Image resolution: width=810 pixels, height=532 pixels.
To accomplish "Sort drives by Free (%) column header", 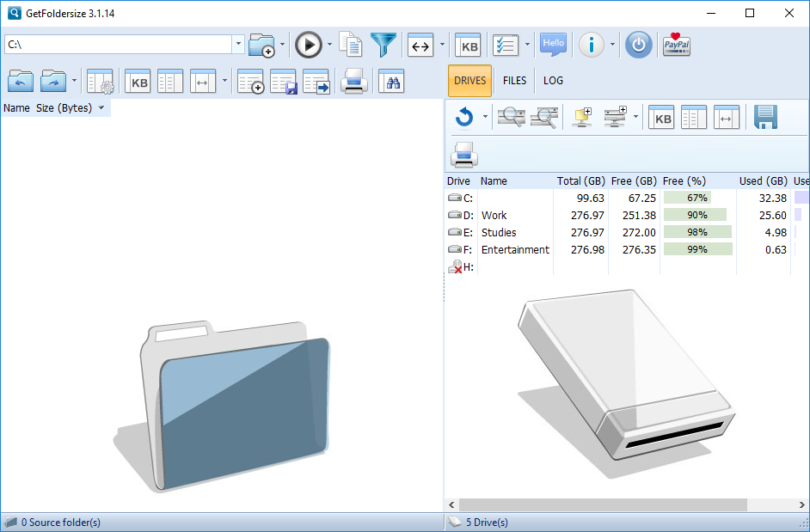I will 684,181.
